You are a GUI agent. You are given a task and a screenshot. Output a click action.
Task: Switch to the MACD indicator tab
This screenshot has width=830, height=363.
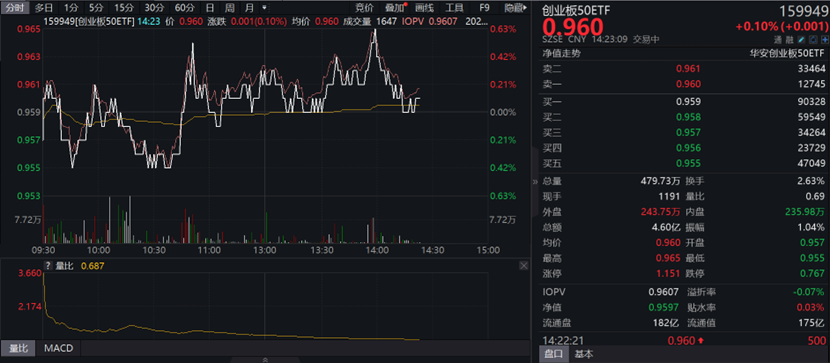(59, 348)
